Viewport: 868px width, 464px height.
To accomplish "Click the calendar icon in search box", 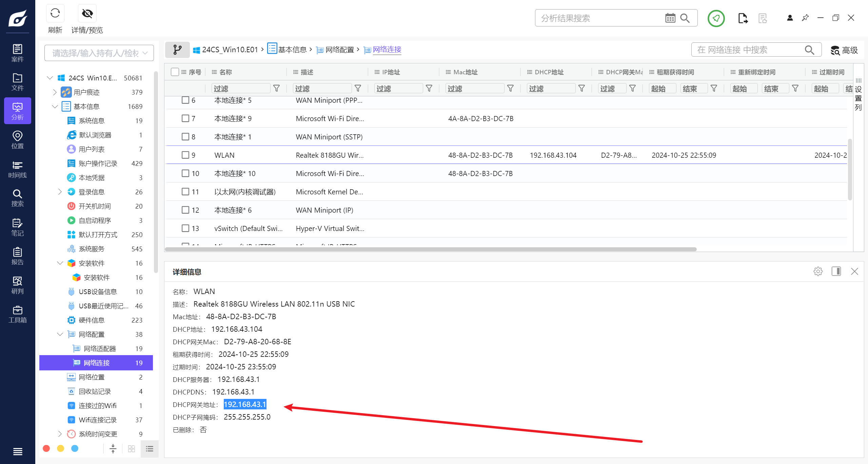I will pos(670,18).
